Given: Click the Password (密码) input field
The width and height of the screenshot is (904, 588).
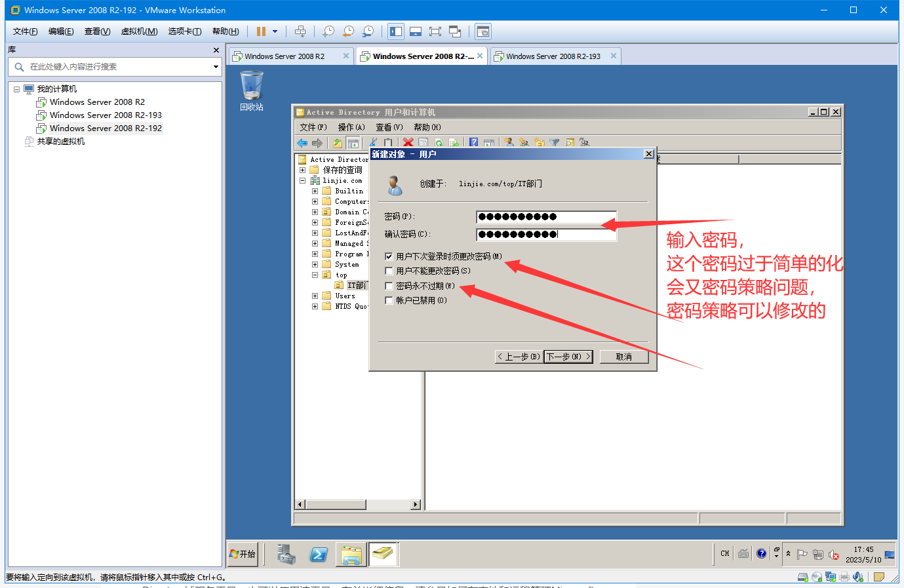Looking at the screenshot, I should click(x=546, y=216).
